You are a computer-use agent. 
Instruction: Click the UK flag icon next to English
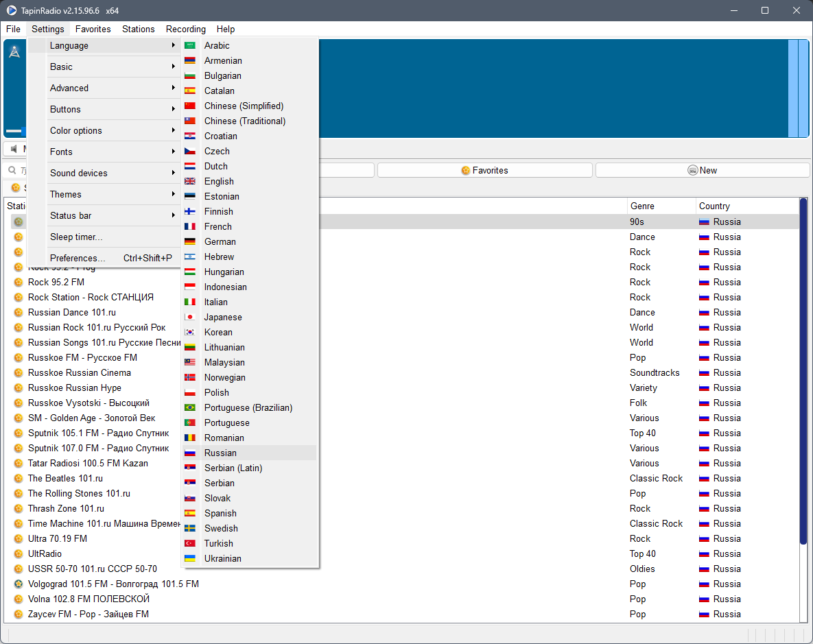click(189, 181)
